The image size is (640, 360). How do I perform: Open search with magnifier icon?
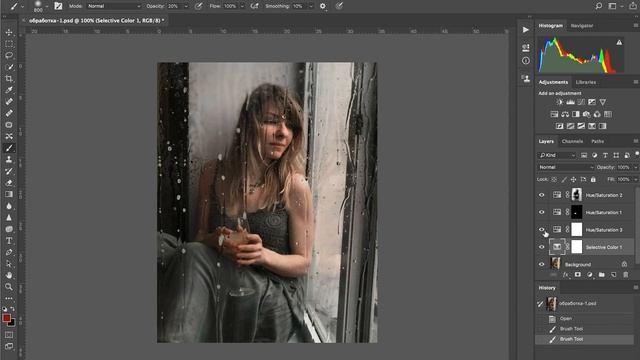click(x=599, y=6)
